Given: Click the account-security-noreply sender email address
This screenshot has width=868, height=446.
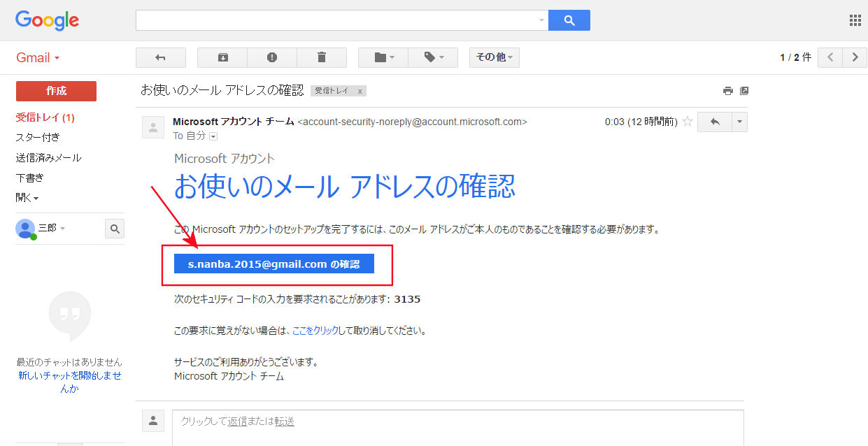Looking at the screenshot, I should [x=413, y=122].
